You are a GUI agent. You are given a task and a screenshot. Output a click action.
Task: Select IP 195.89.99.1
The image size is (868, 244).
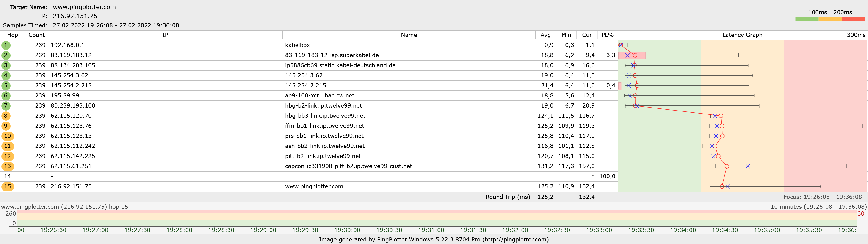point(67,96)
